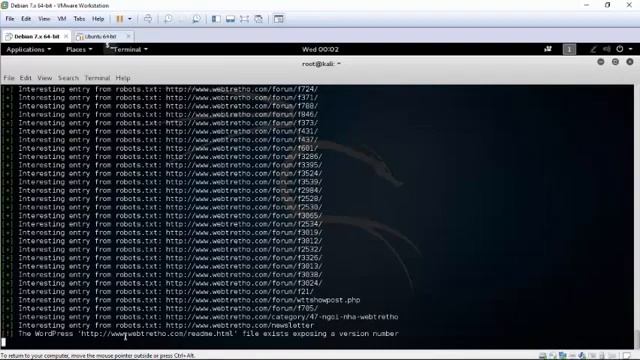
Task: Click the VMware pause (suspend) button
Action: point(120,19)
